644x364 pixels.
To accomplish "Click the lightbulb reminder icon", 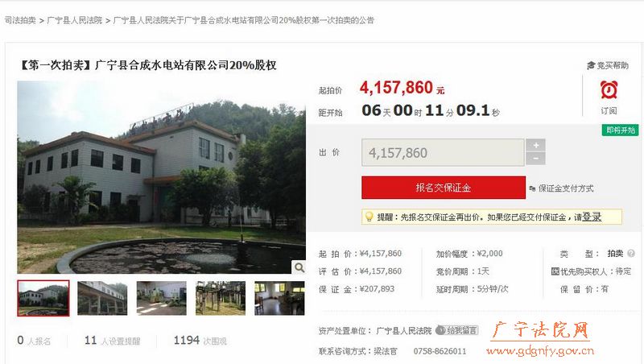I will pos(369,217).
